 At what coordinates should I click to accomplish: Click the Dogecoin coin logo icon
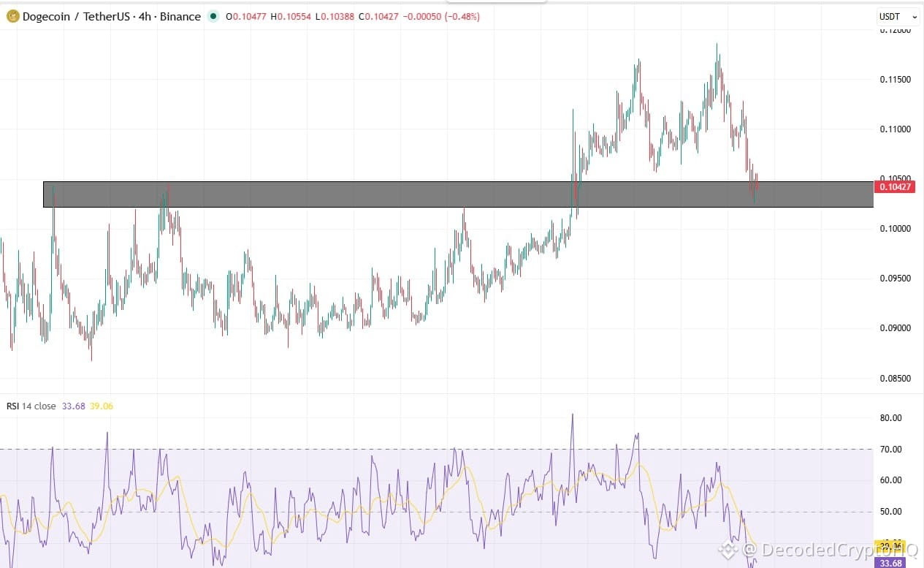pyautogui.click(x=12, y=16)
